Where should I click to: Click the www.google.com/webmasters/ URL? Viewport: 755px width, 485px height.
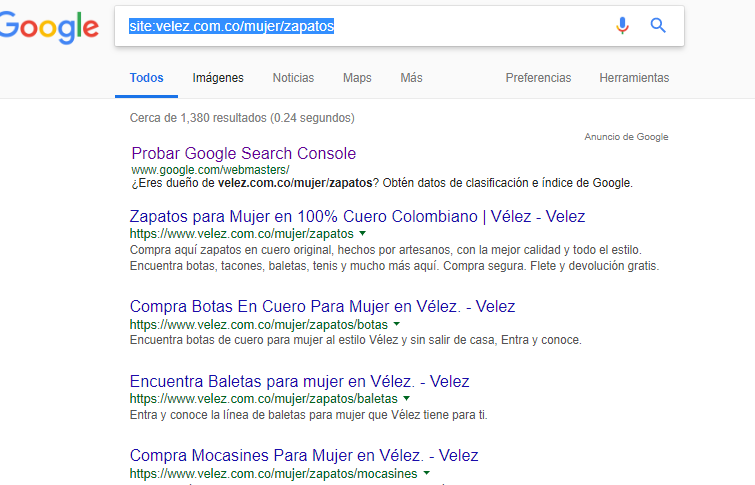point(210,170)
